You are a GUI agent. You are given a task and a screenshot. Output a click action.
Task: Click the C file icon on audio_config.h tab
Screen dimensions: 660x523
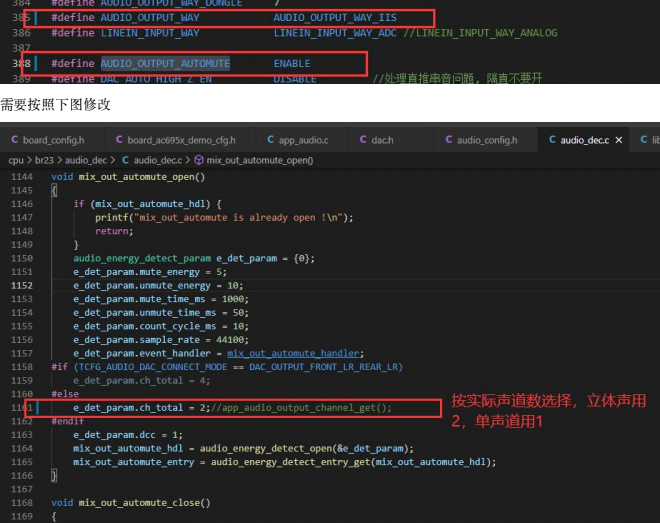pos(449,139)
